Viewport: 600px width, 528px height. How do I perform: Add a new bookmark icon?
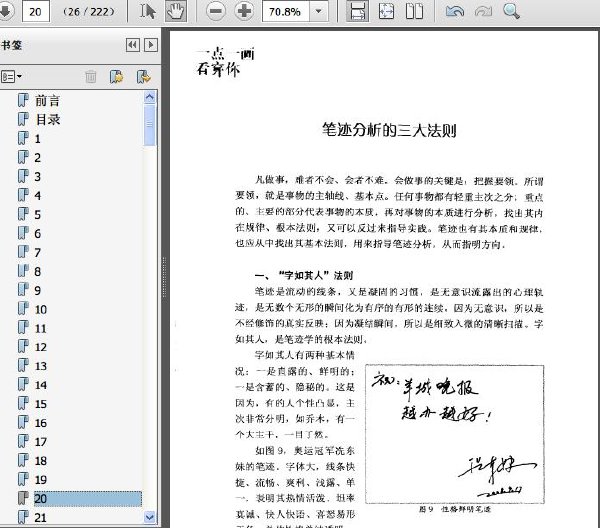[x=116, y=77]
